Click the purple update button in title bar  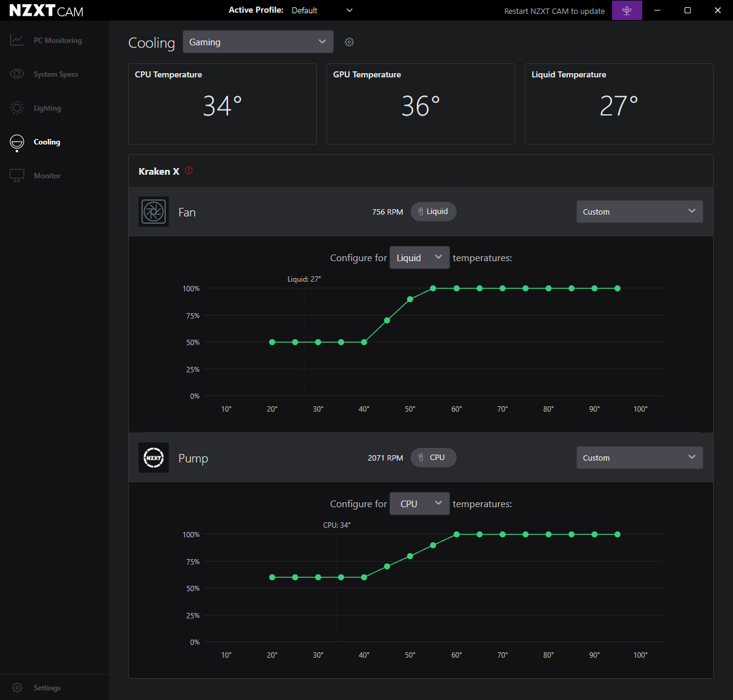tap(627, 10)
